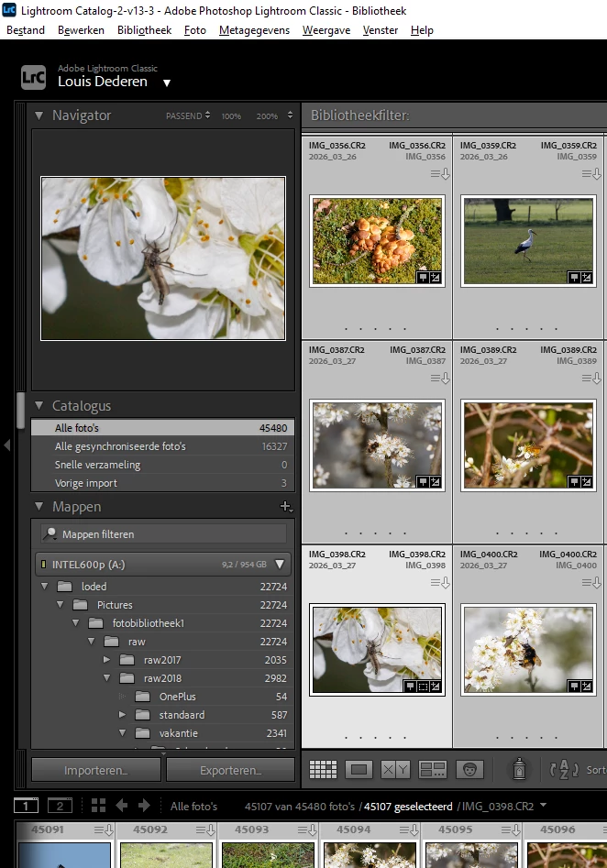Open the Help menu
This screenshot has height=868, width=607.
[422, 30]
